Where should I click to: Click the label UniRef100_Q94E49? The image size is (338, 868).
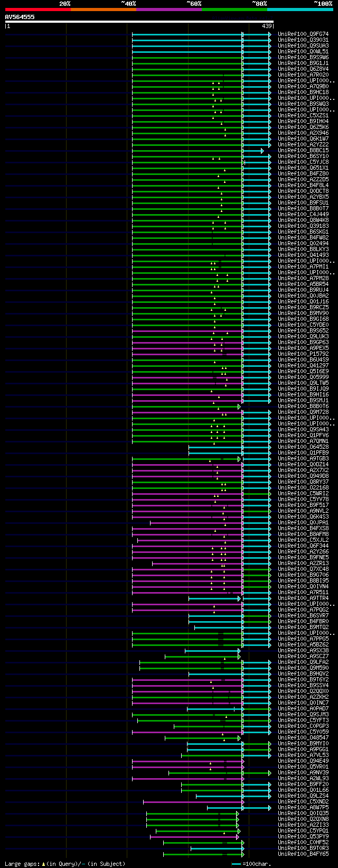point(303,761)
